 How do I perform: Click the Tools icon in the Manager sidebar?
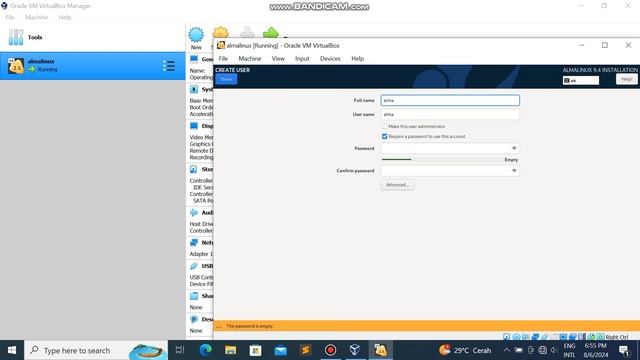16,37
